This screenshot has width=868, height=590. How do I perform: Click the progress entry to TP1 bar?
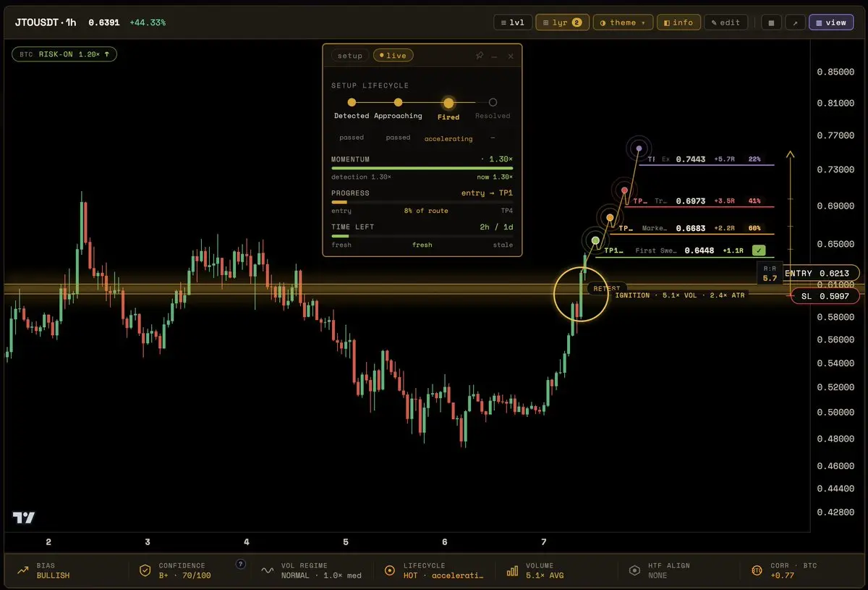point(422,202)
